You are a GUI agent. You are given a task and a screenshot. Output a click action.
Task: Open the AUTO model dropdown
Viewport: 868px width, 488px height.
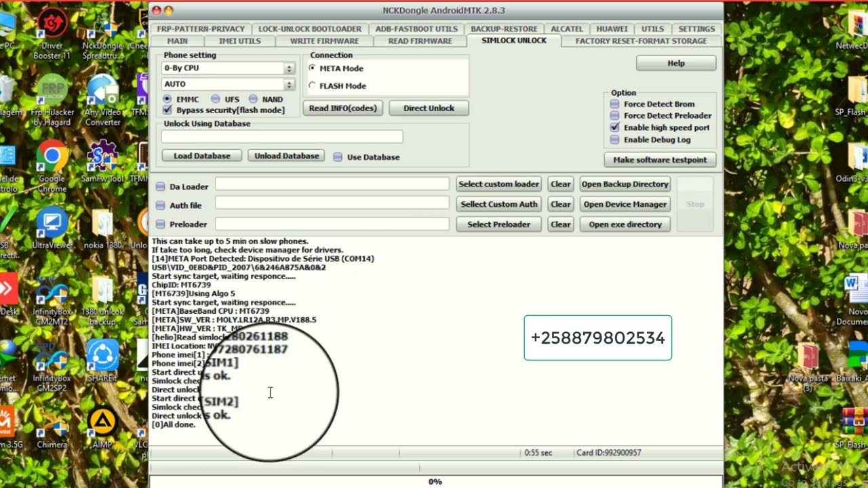pos(228,85)
